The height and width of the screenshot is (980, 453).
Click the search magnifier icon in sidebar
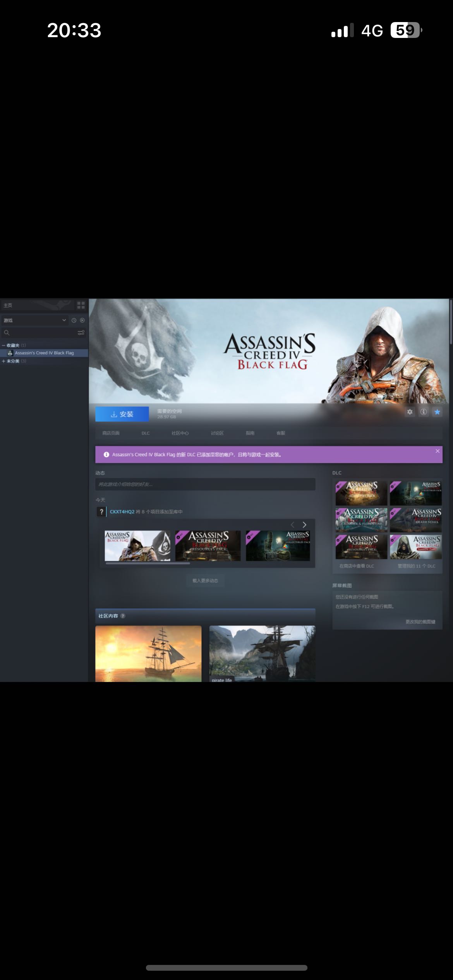pos(7,332)
